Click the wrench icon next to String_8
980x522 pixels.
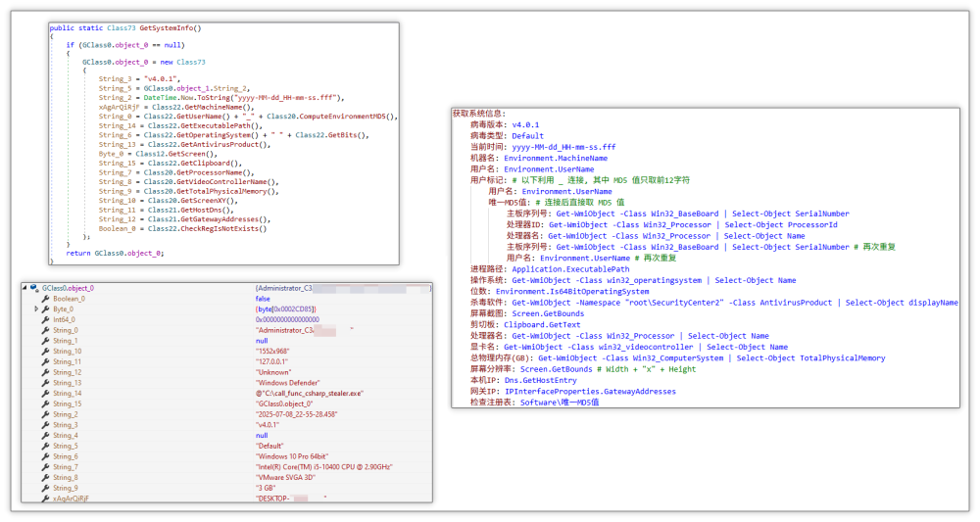[46, 478]
